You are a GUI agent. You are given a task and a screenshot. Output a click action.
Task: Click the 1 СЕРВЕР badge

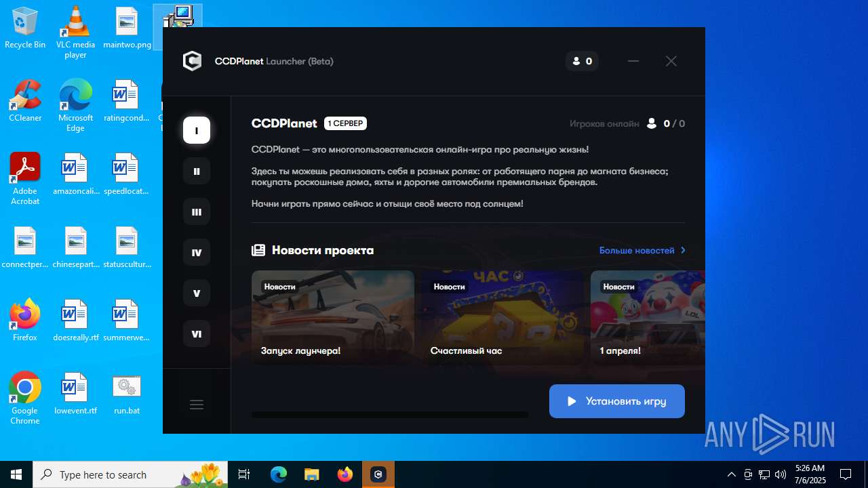pos(346,123)
